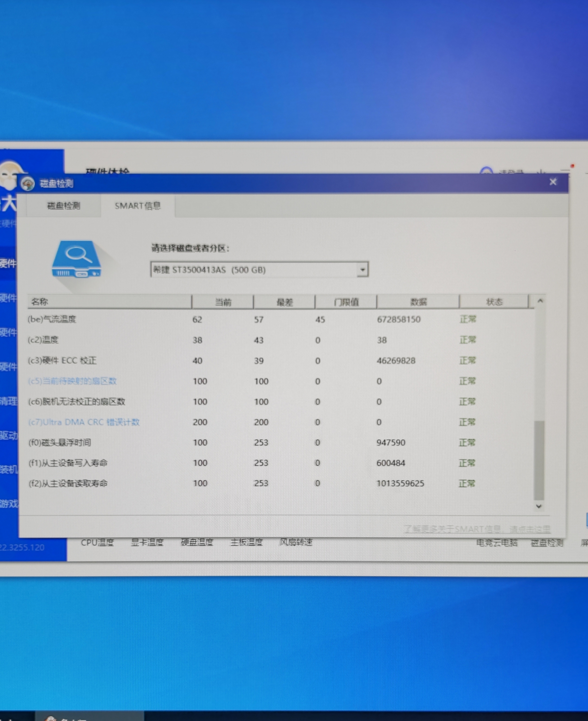Image resolution: width=588 pixels, height=721 pixels.
Task: Open the 了解更多关于SMART信息 link
Action: (477, 529)
